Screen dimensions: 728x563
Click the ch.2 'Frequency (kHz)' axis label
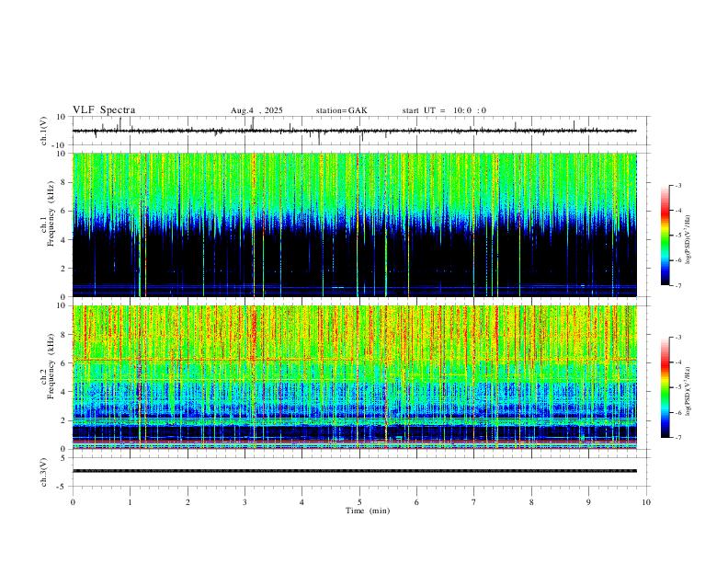pyautogui.click(x=51, y=366)
